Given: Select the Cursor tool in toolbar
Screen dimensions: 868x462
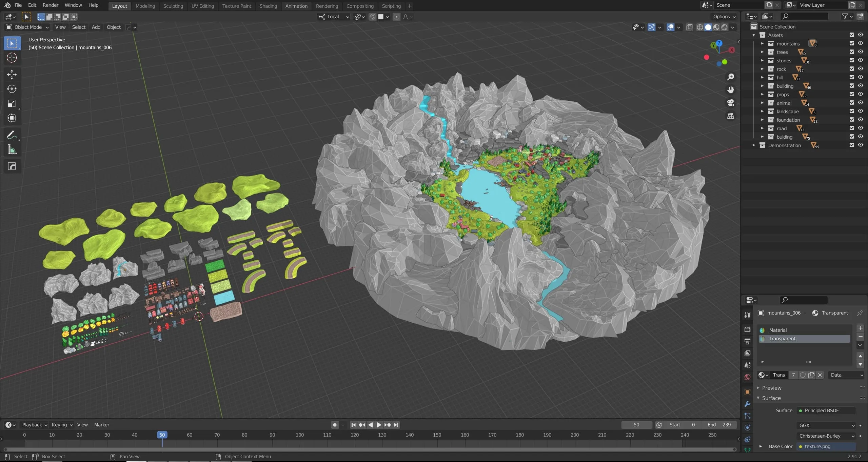Looking at the screenshot, I should pos(12,58).
